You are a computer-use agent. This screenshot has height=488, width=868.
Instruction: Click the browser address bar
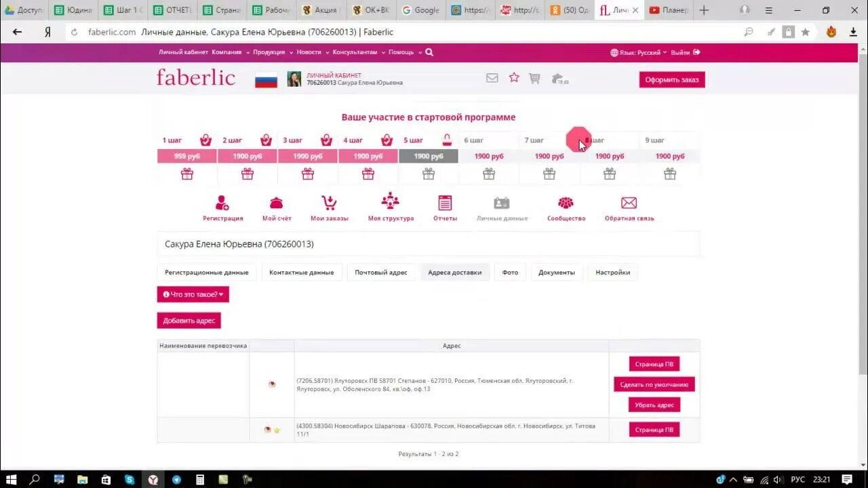(x=407, y=32)
